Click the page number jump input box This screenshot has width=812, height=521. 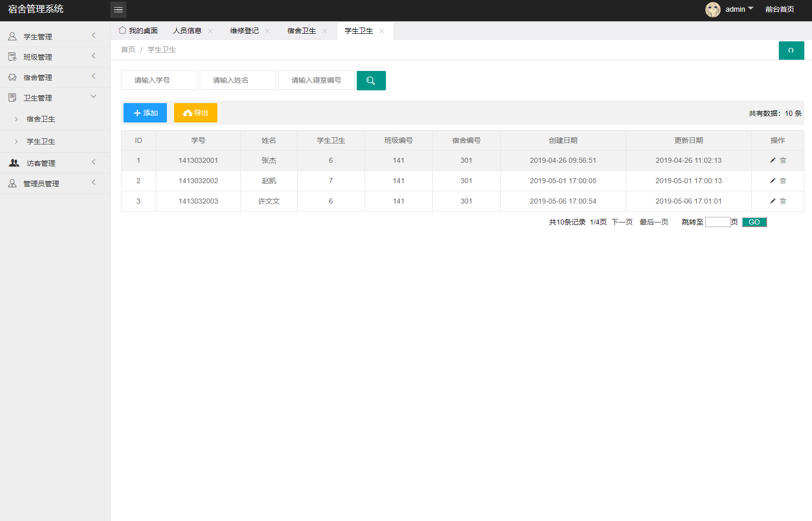coord(718,222)
